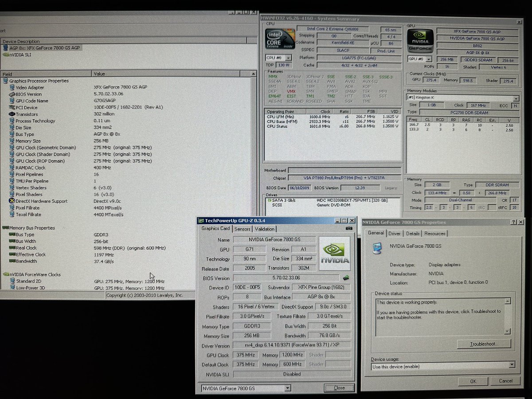
Task: Open the Resources tab in Properties dialog
Action: [435, 234]
